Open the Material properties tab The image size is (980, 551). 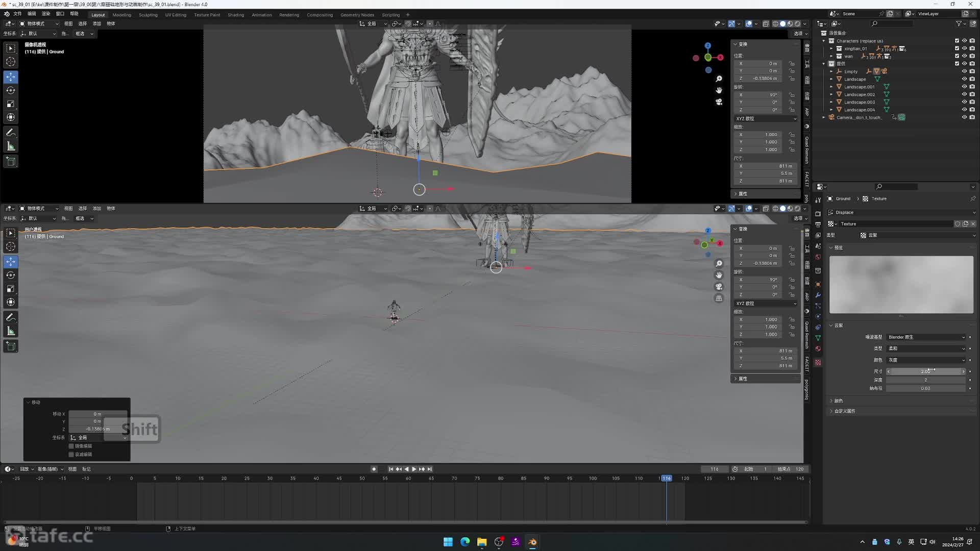click(x=818, y=349)
